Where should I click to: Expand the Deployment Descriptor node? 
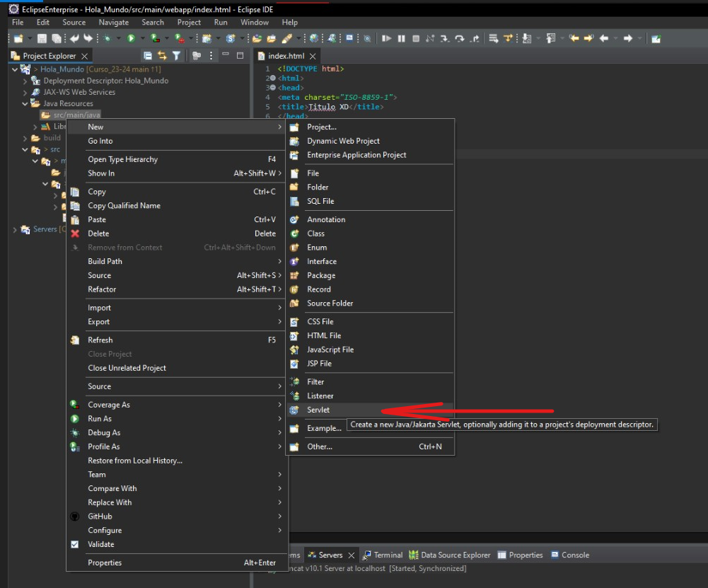point(25,81)
